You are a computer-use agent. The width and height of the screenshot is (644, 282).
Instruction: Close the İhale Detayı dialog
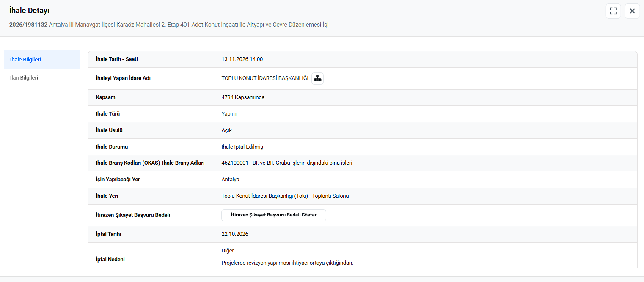pos(632,11)
